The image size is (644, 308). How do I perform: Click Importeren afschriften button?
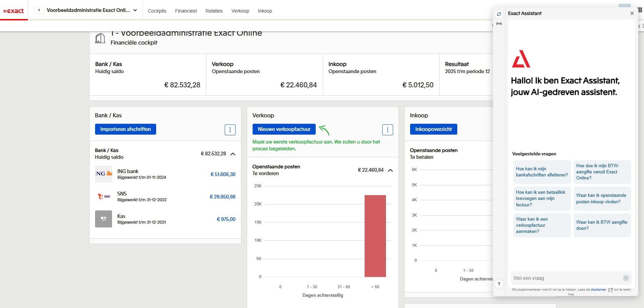tap(126, 129)
